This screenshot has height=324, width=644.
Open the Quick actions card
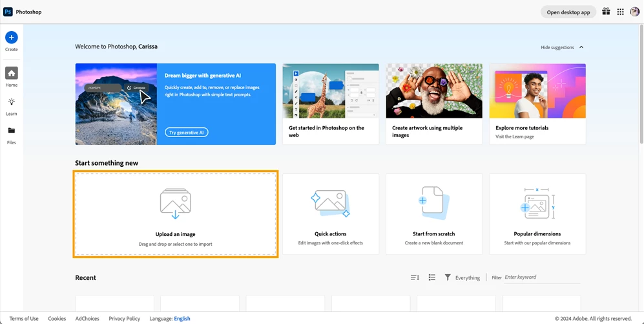tap(331, 214)
